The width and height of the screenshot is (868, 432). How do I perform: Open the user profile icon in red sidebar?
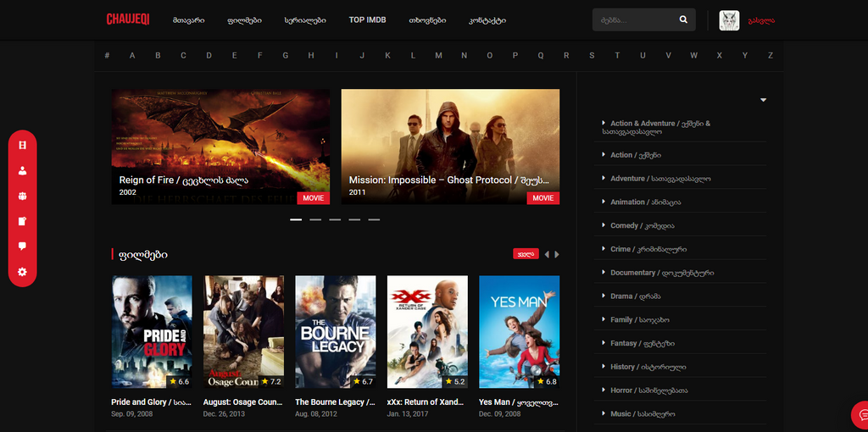(22, 171)
